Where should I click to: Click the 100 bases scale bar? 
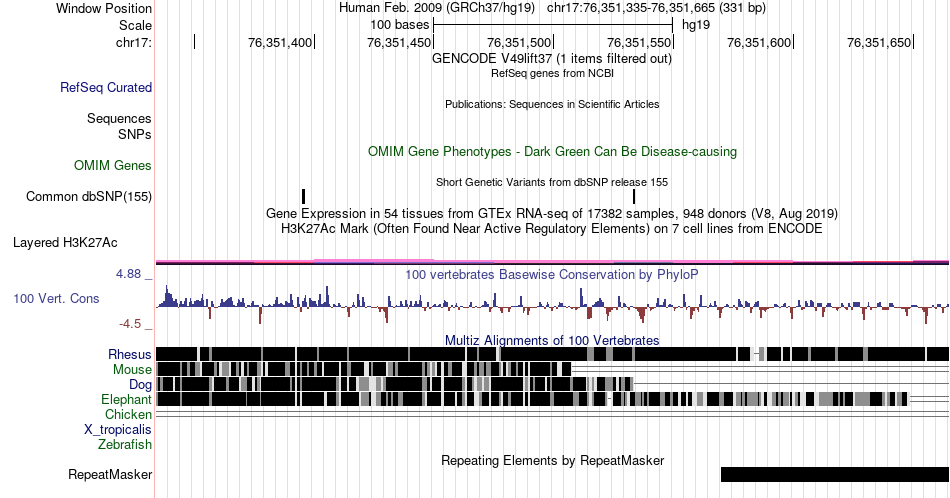(553, 25)
